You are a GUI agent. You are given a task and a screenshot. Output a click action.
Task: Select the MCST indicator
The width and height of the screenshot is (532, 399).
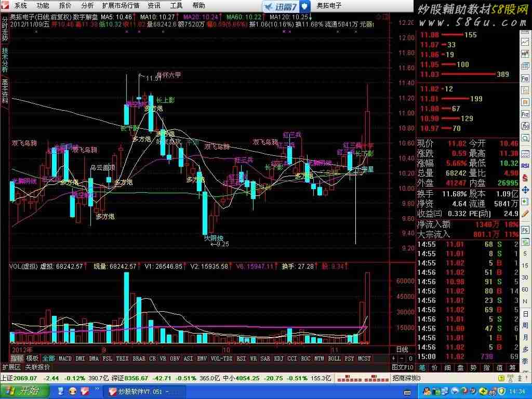pyautogui.click(x=364, y=358)
